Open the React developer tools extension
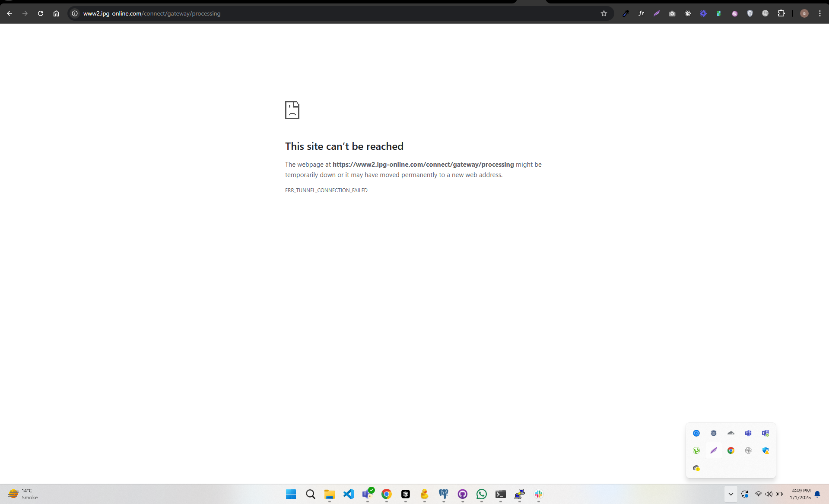 [688, 13]
